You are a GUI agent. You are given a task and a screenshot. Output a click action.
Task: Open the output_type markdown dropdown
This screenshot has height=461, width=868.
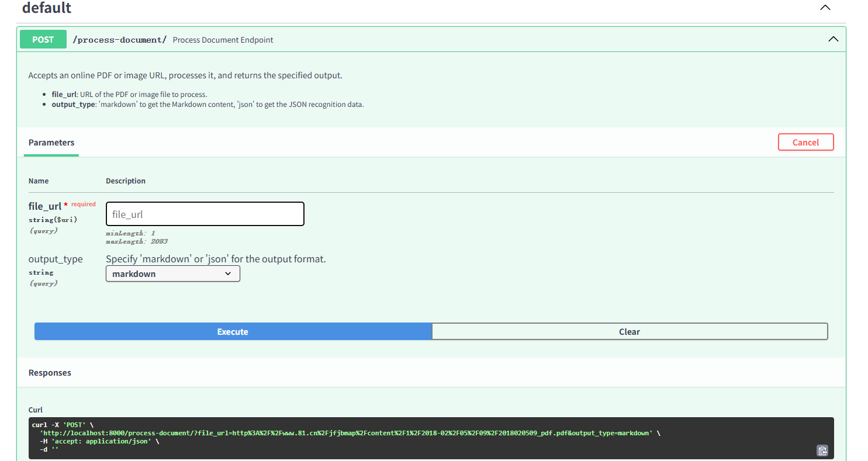[173, 273]
